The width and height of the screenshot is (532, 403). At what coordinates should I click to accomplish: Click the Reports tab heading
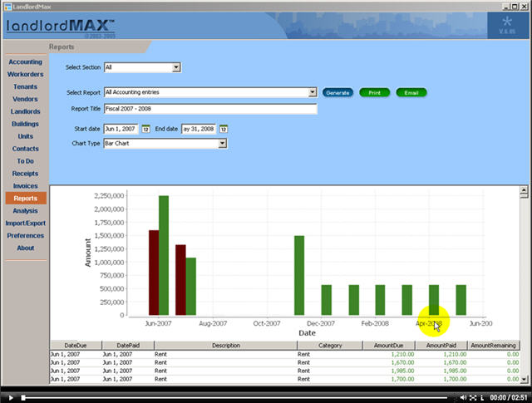tap(62, 47)
